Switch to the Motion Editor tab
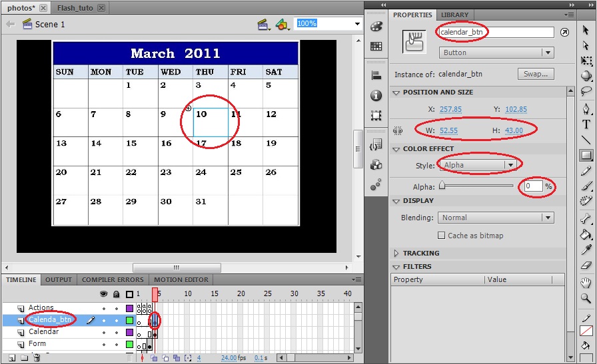 tap(181, 280)
